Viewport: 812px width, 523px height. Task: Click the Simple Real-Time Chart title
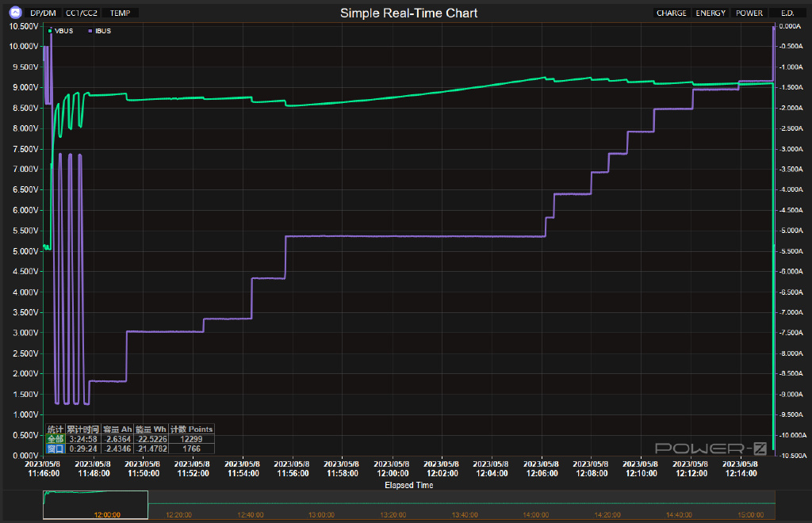(x=408, y=13)
